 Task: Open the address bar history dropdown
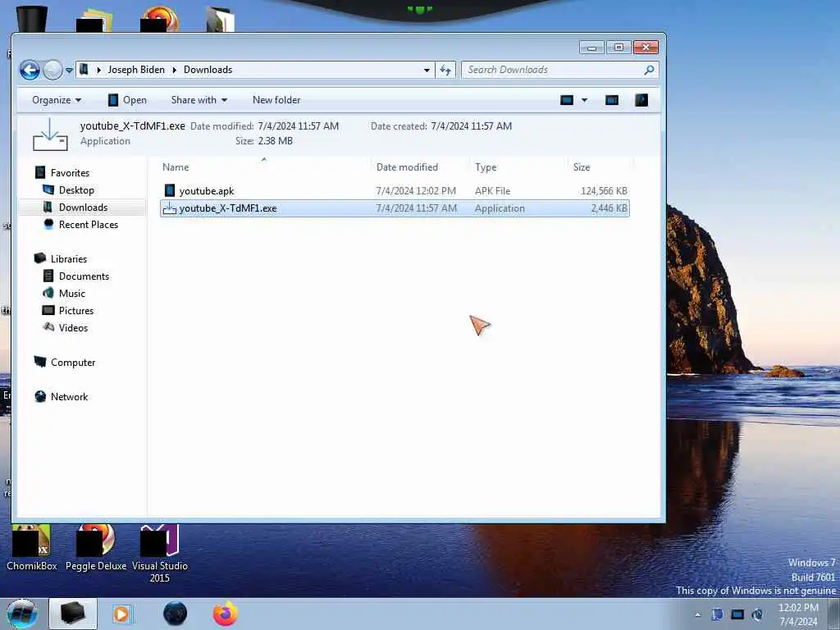pyautogui.click(x=427, y=71)
